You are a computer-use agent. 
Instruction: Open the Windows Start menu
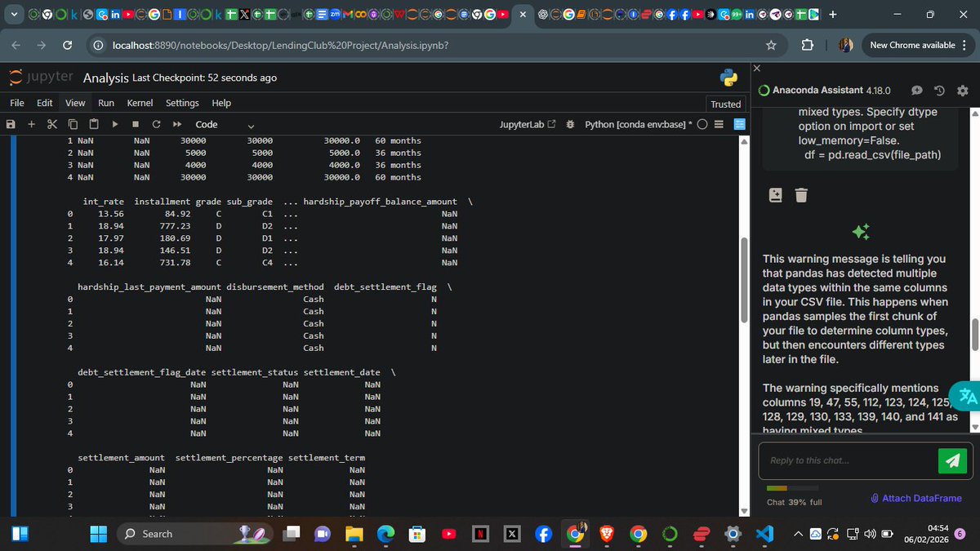point(98,533)
